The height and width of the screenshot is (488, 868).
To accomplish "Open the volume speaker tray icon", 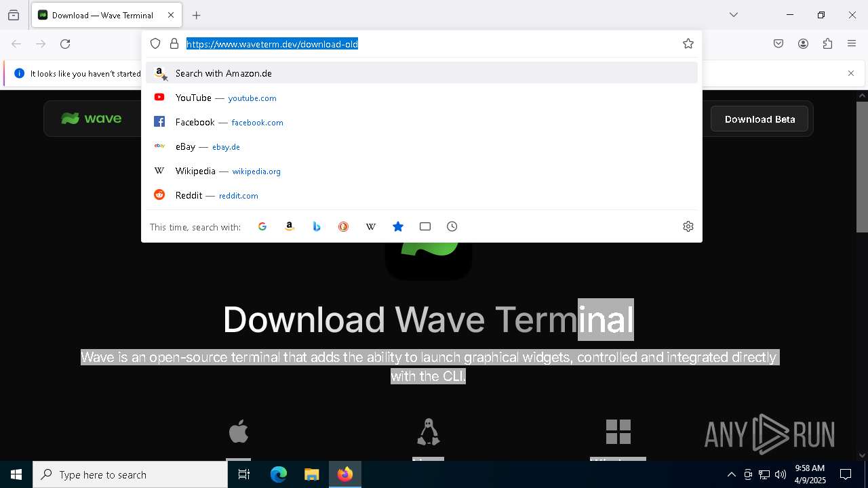I will (781, 475).
